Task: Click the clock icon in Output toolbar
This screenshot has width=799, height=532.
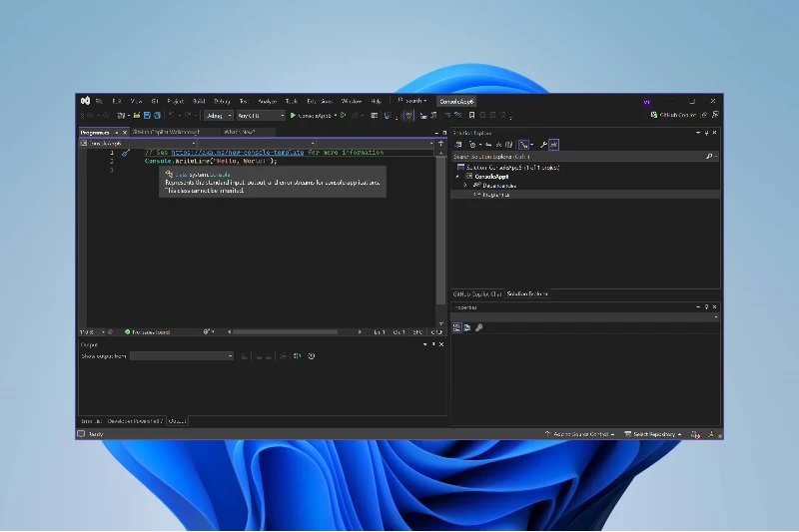Action: point(312,356)
